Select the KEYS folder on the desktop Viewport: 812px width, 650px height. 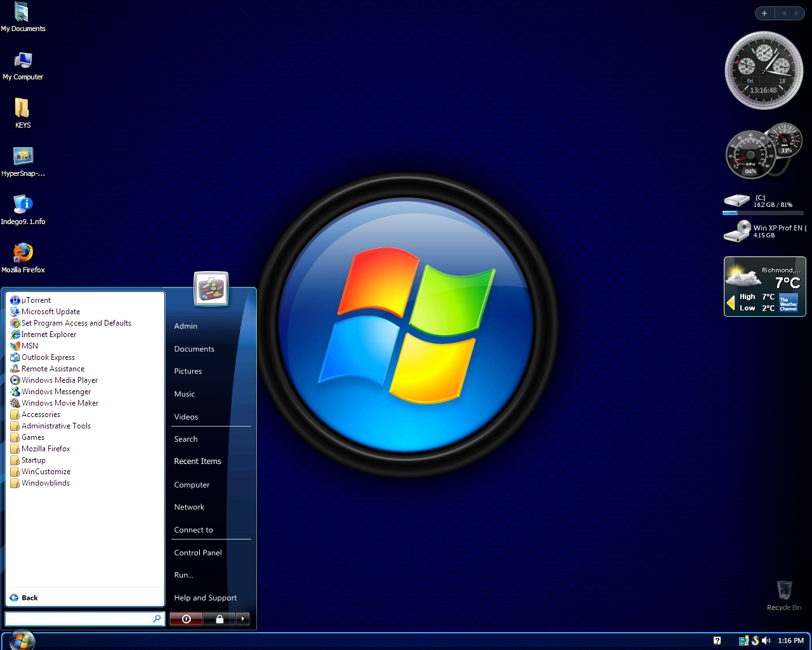tap(23, 114)
